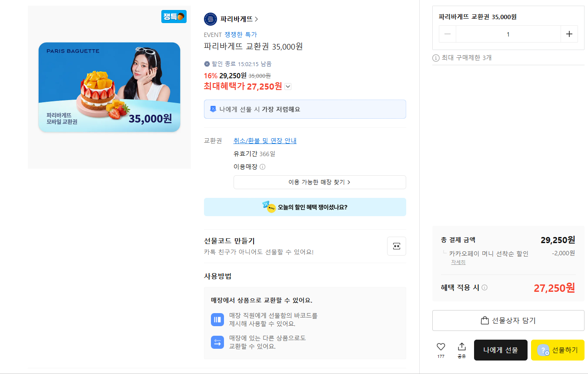Click the 쟁특 badge on the product image
This screenshot has height=374, width=588.
coord(174,17)
